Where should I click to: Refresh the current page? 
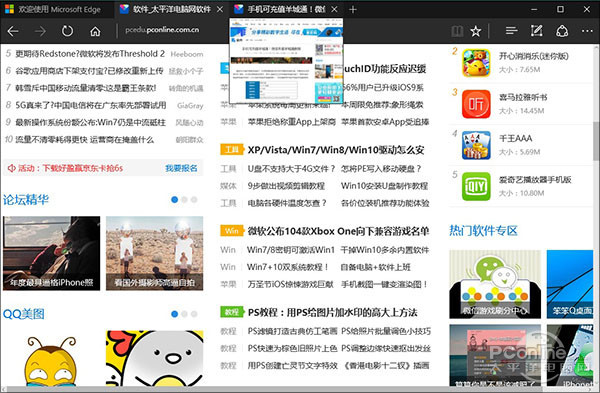68,31
